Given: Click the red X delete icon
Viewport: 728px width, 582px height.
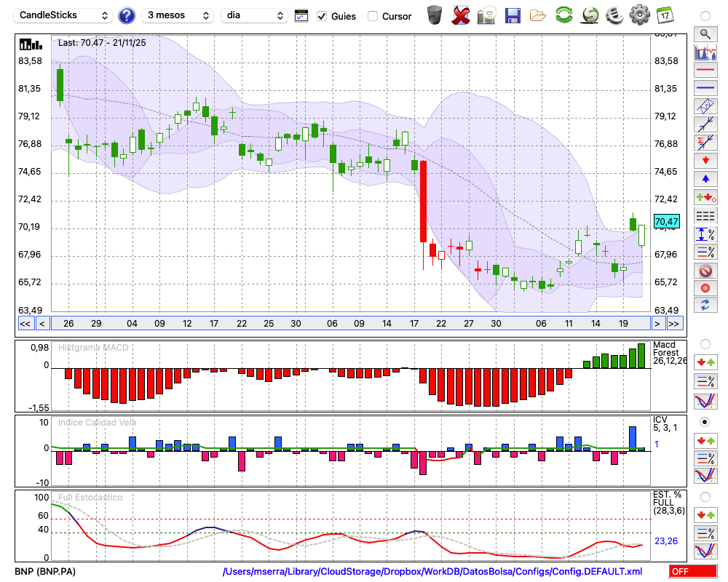Looking at the screenshot, I should 460,15.
